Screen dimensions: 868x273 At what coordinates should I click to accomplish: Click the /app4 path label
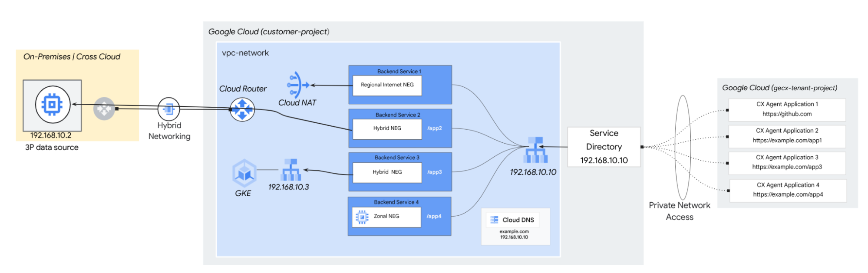[x=434, y=217]
